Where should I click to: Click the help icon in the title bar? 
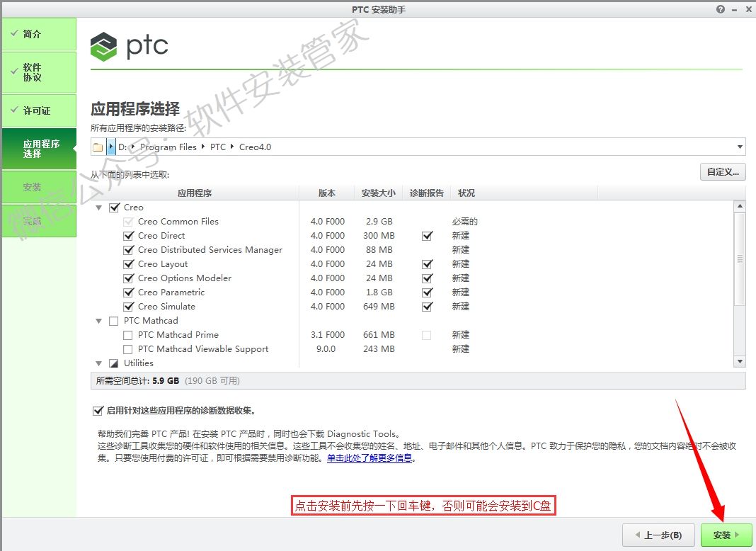coord(720,9)
